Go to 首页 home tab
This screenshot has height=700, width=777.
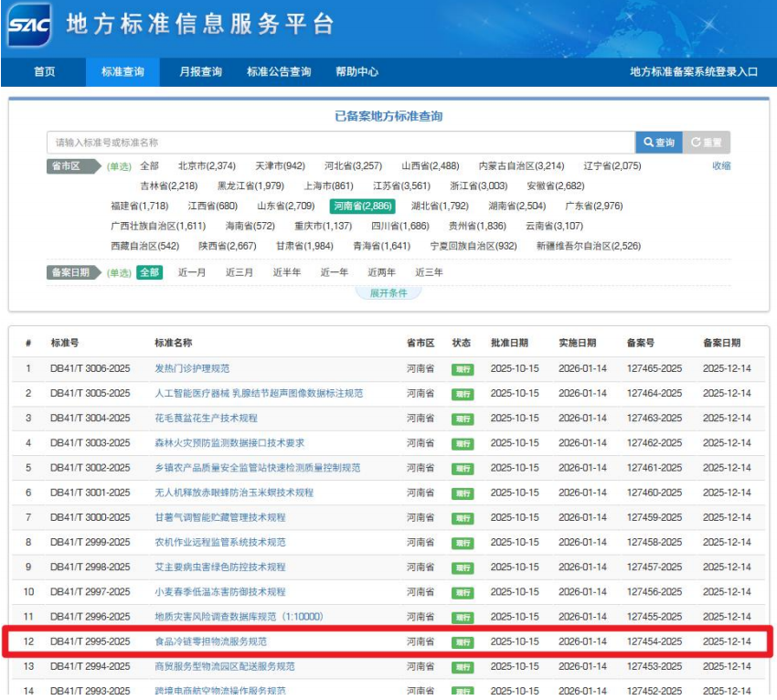coord(45,72)
